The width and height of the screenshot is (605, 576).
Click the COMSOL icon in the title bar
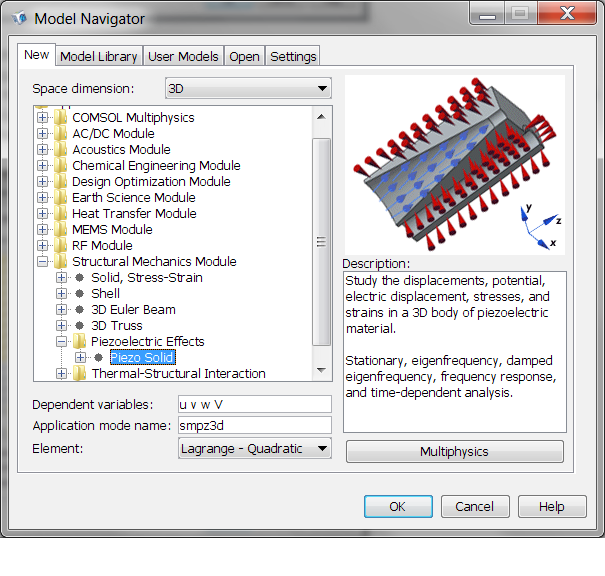19,18
